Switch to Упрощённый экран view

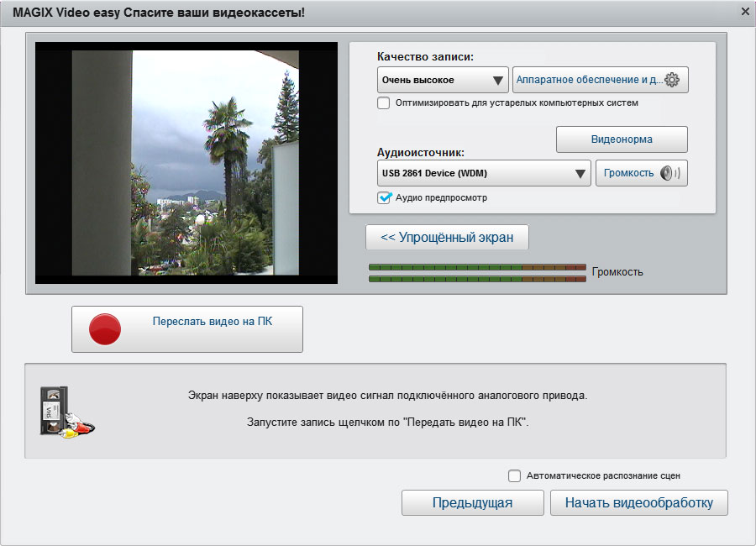[x=447, y=237]
